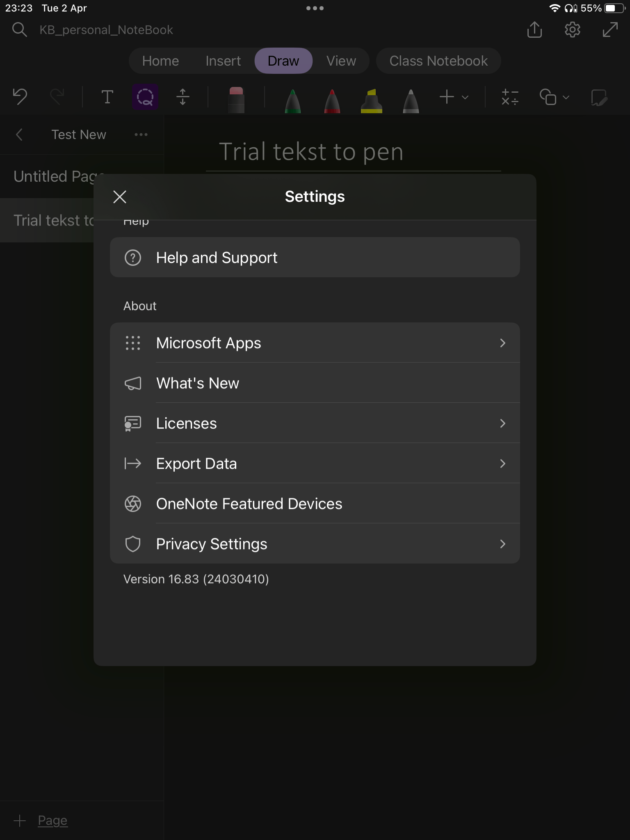The width and height of the screenshot is (630, 840).
Task: View OneNote Featured Devices
Action: pos(315,504)
